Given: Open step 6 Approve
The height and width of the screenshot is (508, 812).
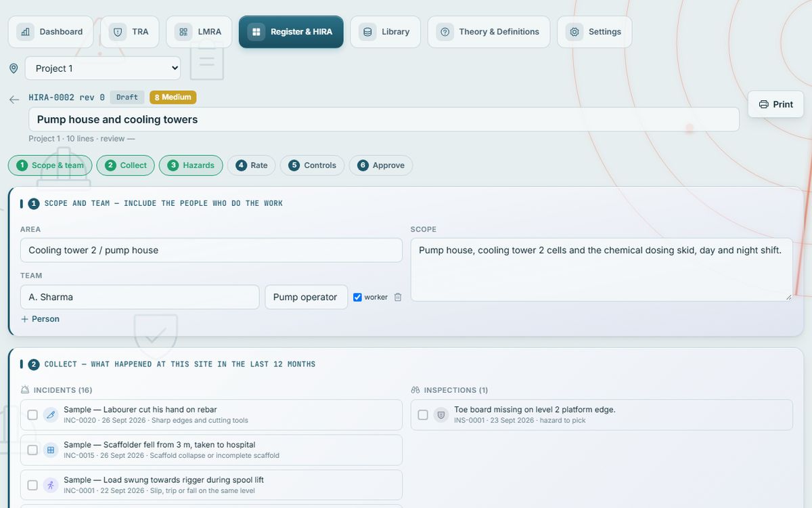Looking at the screenshot, I should [381, 165].
